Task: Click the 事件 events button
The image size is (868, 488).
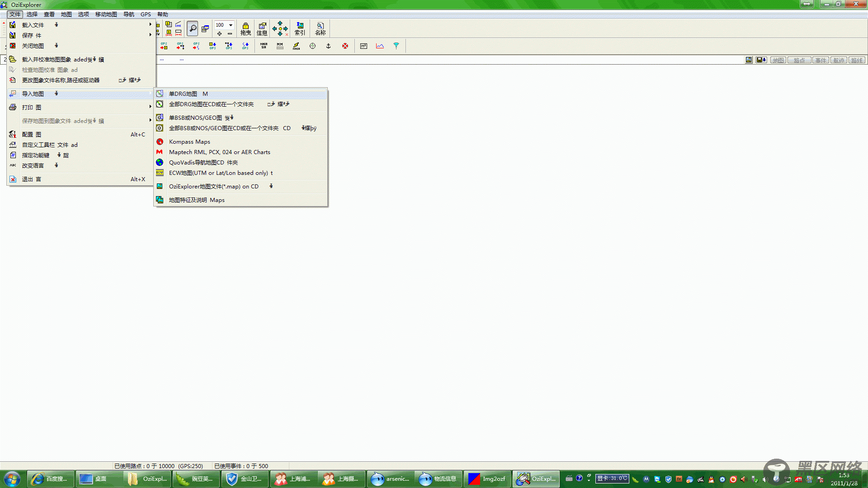Action: pos(821,60)
